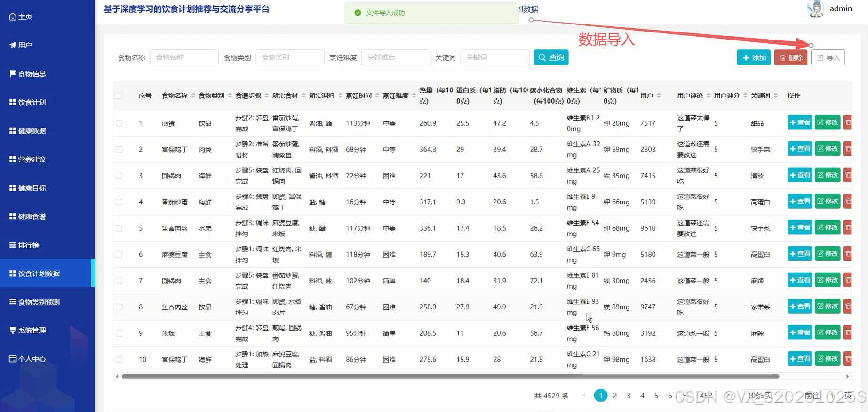Sort by the 关键词 column arrows

(776, 96)
